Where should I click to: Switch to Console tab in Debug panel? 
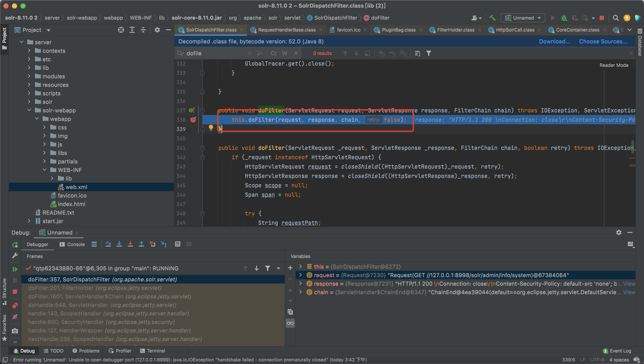[72, 244]
